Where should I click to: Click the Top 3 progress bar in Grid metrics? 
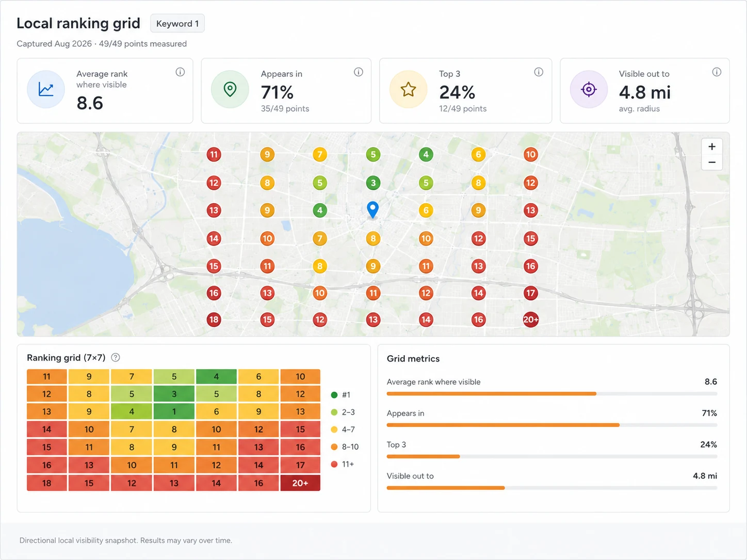click(x=551, y=457)
